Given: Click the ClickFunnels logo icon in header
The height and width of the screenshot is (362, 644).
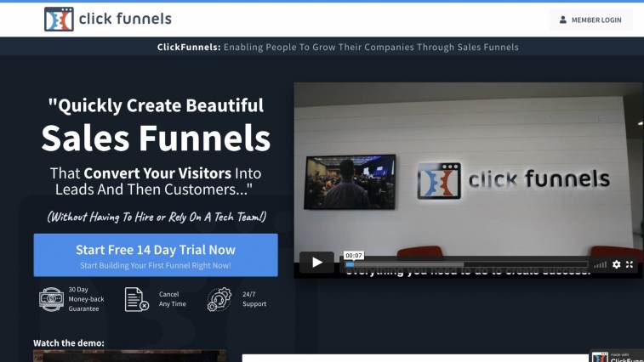Looking at the screenshot, I should point(59,19).
